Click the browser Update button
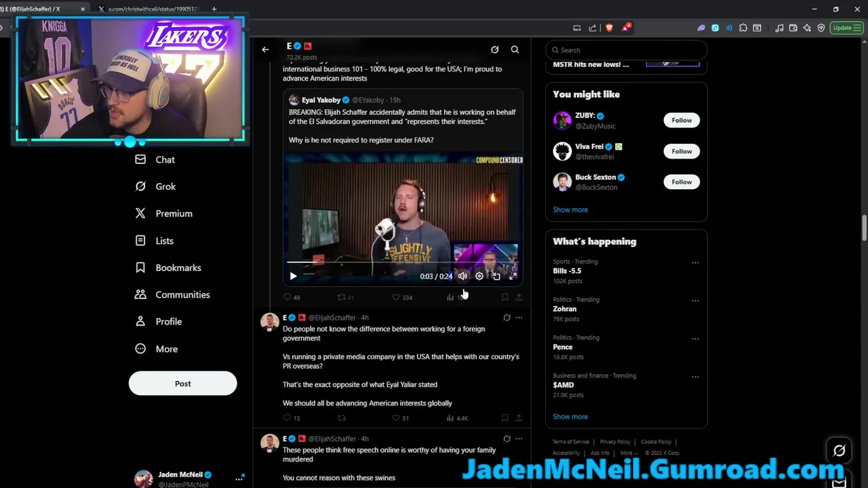 846,28
